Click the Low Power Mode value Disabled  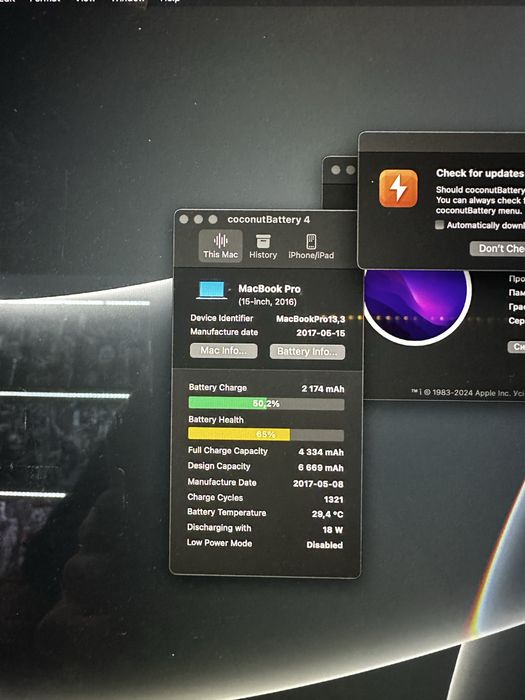tap(325, 545)
